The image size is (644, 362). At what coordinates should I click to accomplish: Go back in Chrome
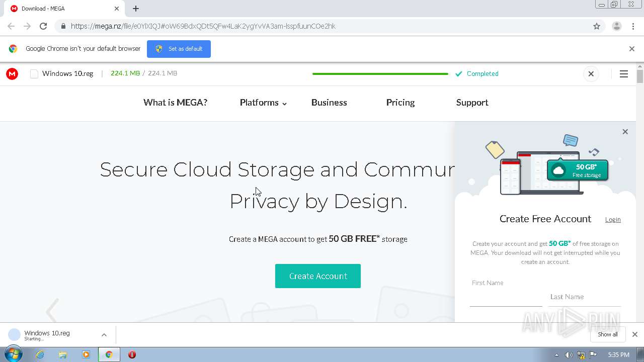(11, 26)
